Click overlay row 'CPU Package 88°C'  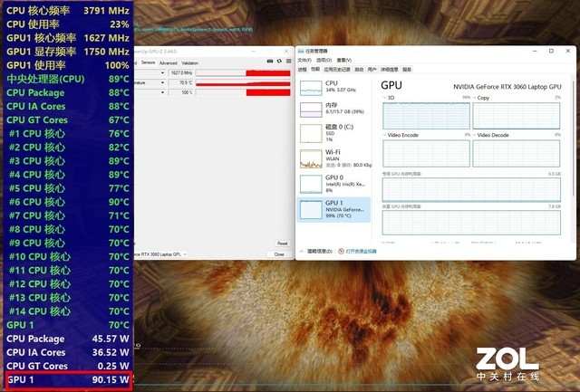68,92
